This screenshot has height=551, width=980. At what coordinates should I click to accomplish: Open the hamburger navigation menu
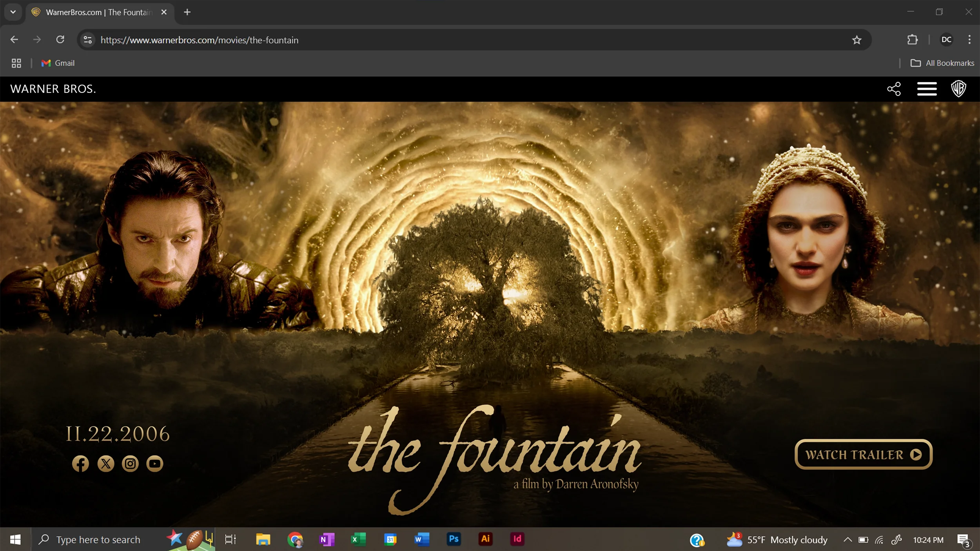[927, 89]
